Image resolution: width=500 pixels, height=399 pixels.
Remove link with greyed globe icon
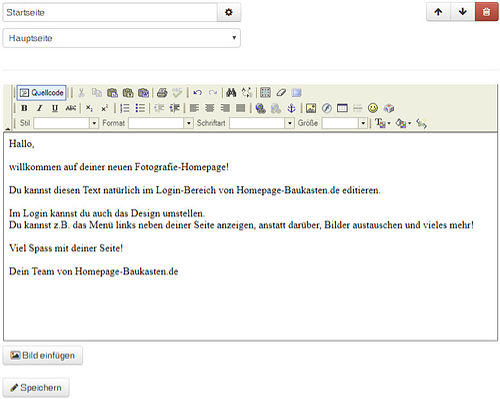[276, 108]
